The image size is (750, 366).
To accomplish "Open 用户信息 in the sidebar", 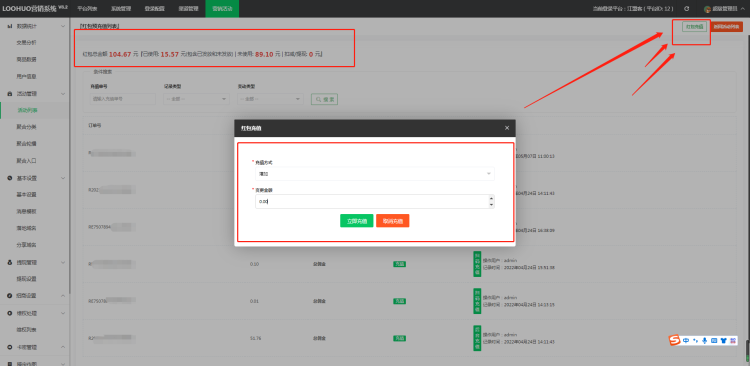I will 26,76.
